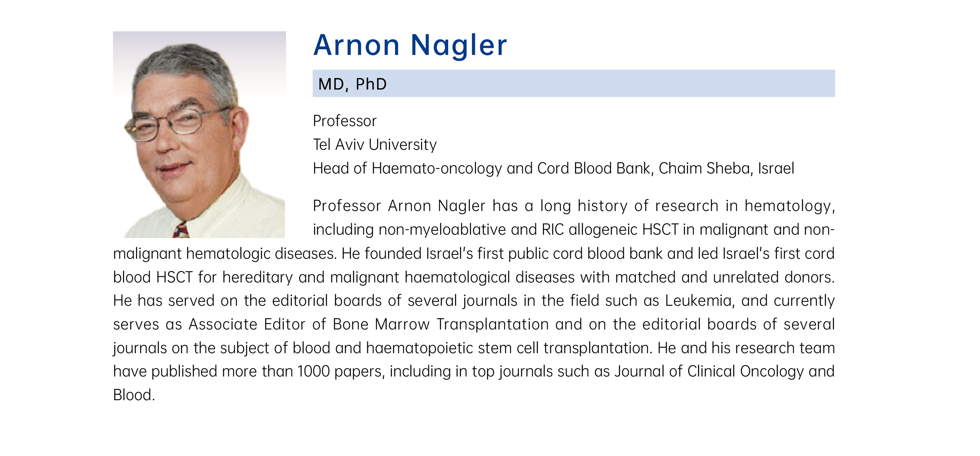Click "Bone Marrow Transplantation" in the biography
The image size is (980, 456).
coord(441,325)
